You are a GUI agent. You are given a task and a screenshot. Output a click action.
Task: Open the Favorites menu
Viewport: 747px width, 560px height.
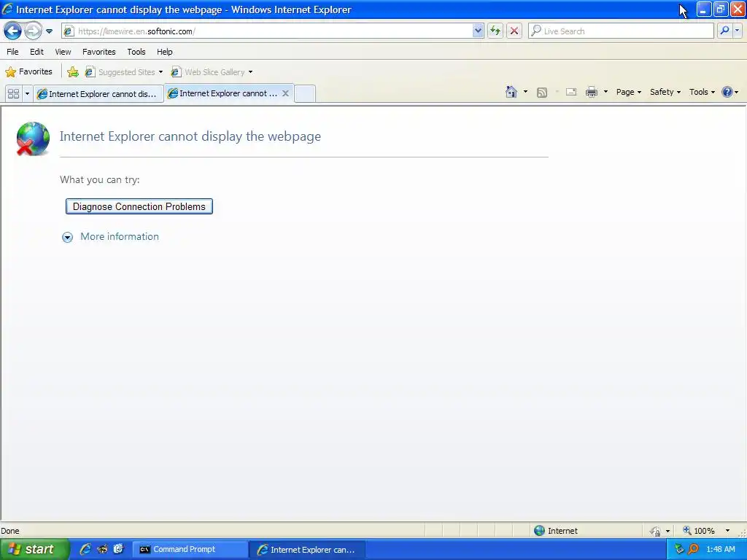[99, 52]
